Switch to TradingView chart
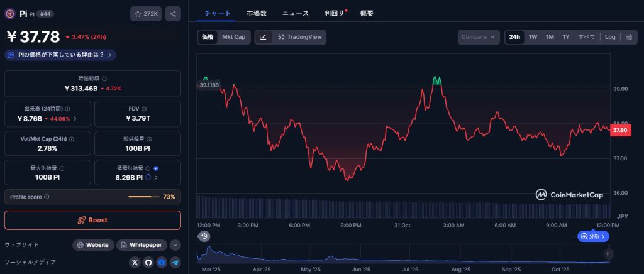The width and height of the screenshot is (644, 274). click(300, 37)
